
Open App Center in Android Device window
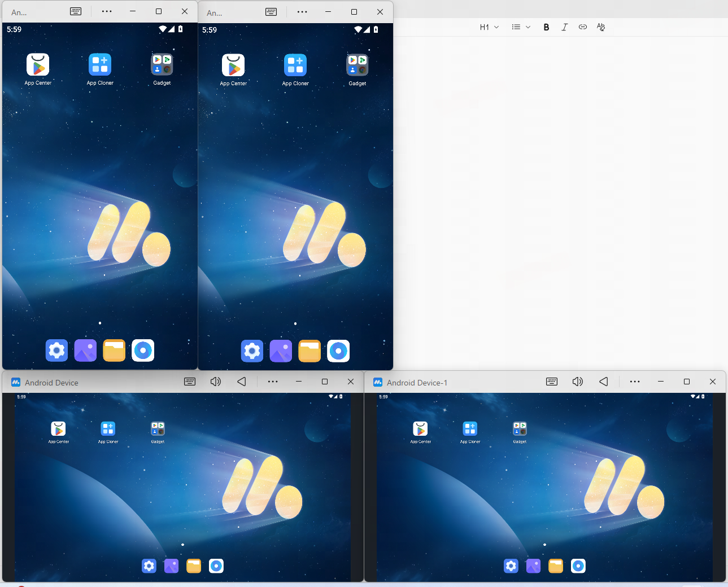[58, 428]
